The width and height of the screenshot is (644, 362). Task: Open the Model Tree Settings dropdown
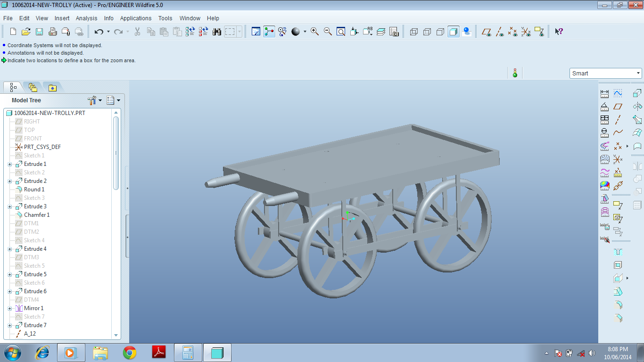click(95, 100)
